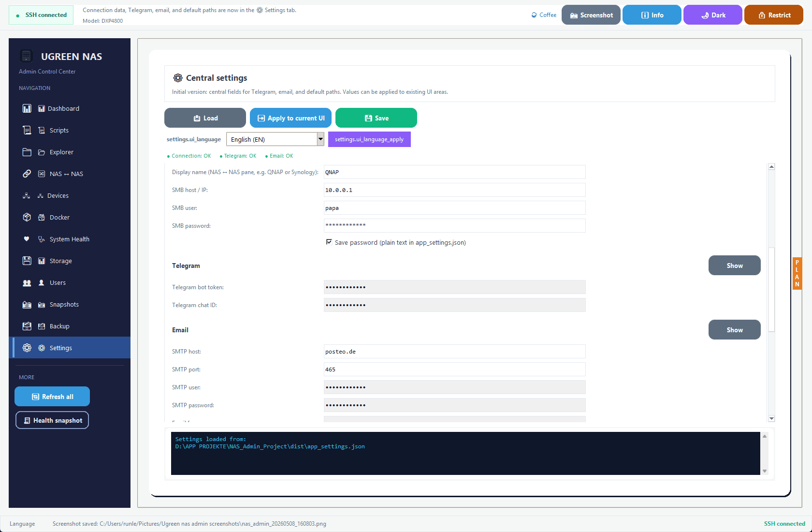Click Health snapshot button
Screen dimensions: 812x532
[52, 420]
